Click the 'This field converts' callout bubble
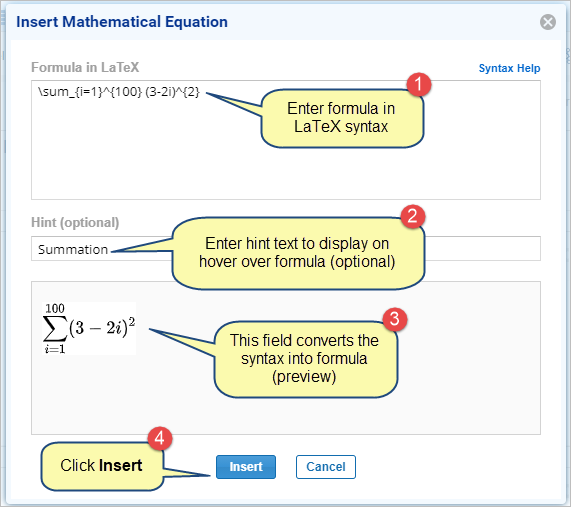 305,359
